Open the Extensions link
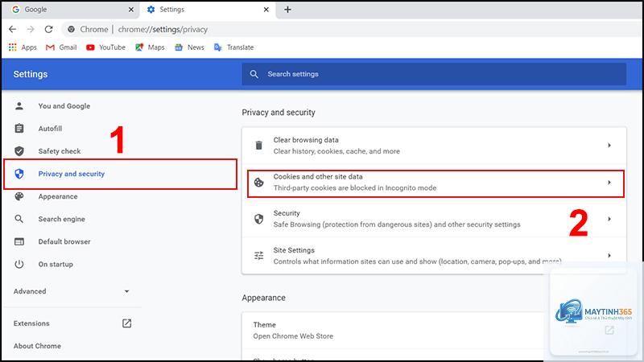644x362 pixels. (31, 323)
